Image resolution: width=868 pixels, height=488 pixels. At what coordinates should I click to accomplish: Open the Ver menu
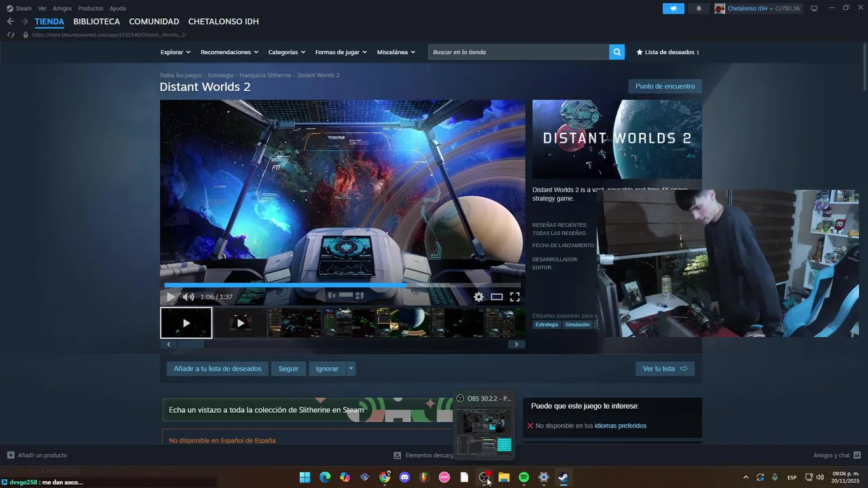42,8
